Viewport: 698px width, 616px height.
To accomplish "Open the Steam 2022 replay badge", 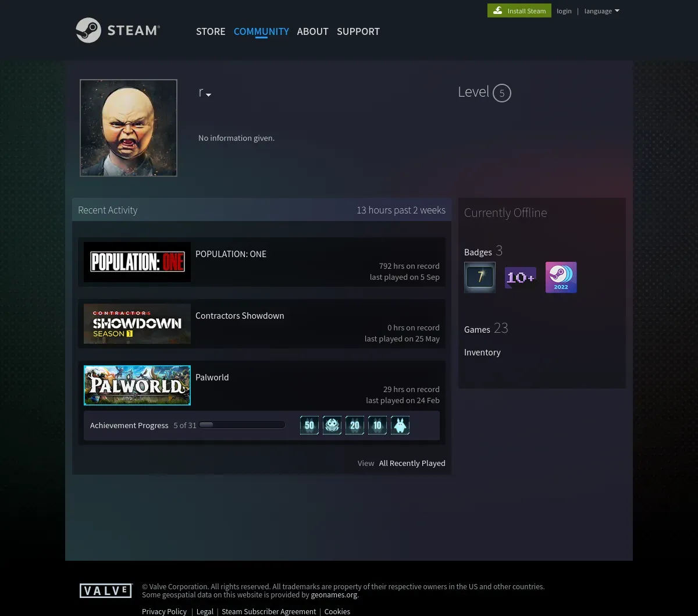I will (x=561, y=277).
